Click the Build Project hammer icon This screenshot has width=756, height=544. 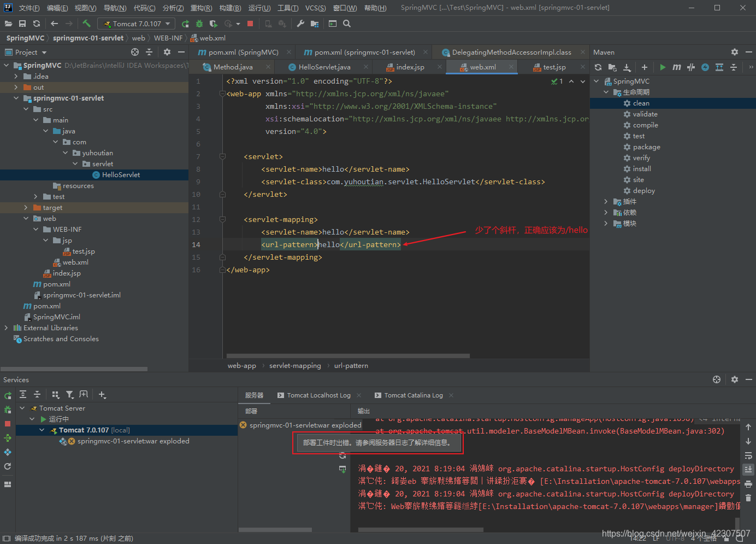(86, 24)
